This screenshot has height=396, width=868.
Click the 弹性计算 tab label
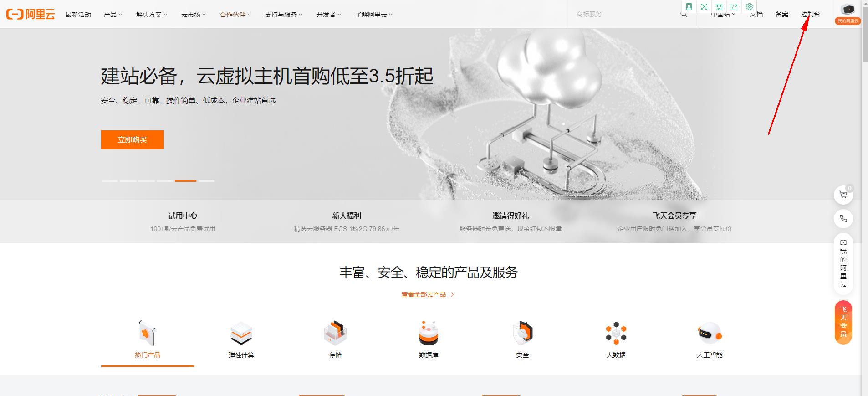click(241, 355)
